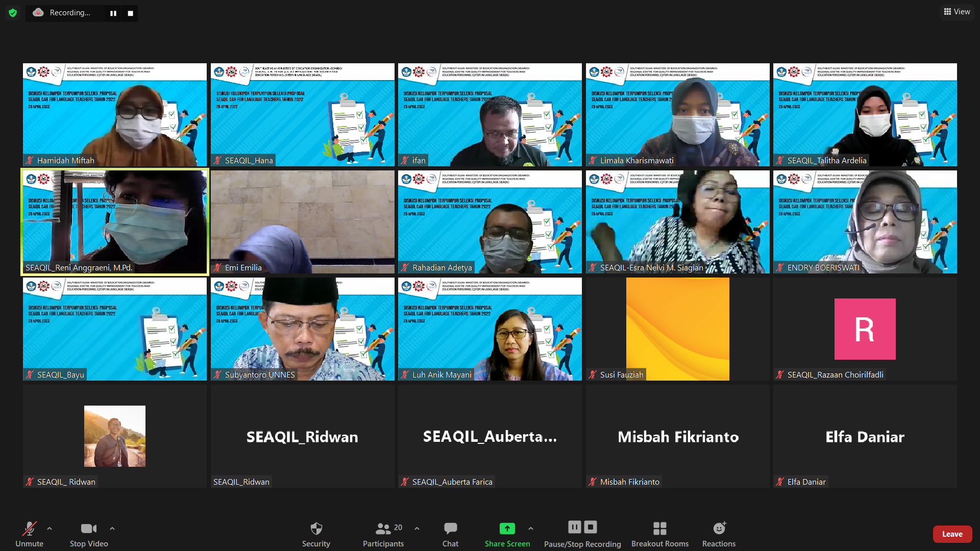Expand Share Screen options arrow

pos(531,529)
